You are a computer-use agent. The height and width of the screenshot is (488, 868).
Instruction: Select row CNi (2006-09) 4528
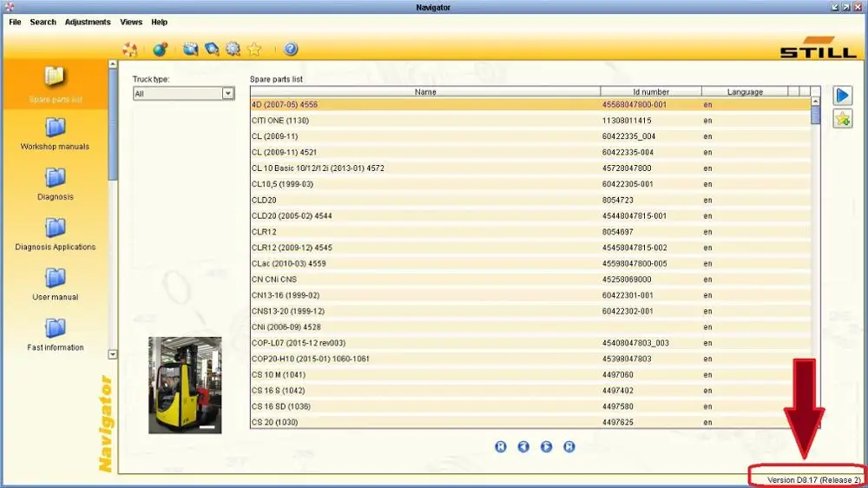[530, 326]
